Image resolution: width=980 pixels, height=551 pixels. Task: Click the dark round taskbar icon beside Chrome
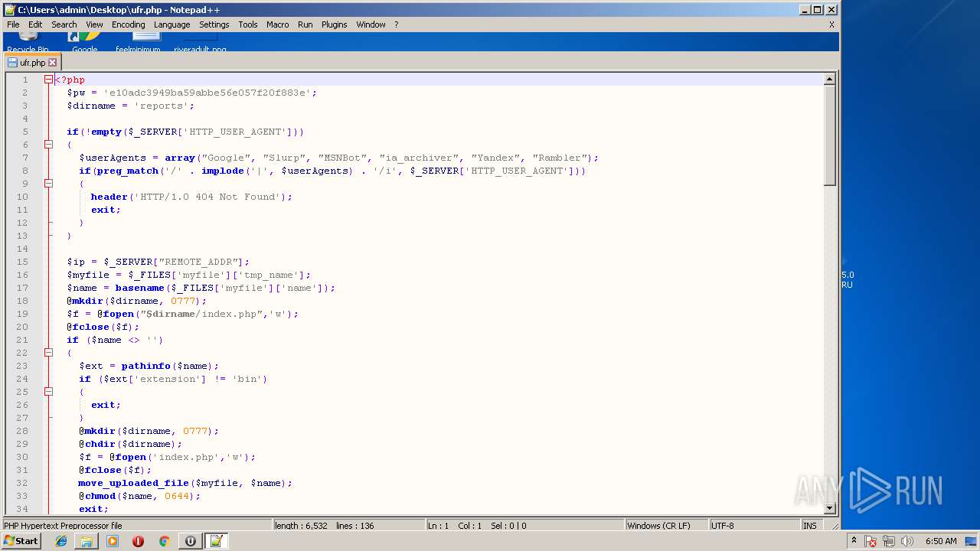190,541
